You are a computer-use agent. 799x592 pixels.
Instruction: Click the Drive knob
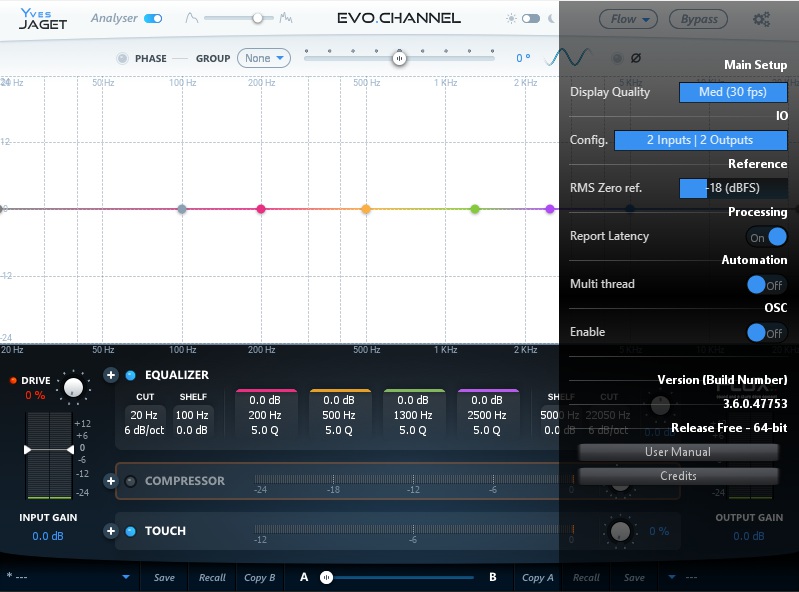[x=73, y=386]
